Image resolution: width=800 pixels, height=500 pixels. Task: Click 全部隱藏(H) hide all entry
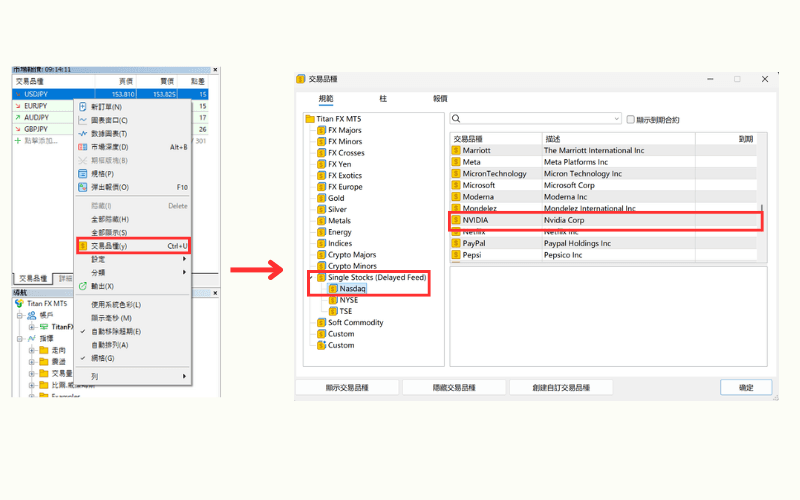coord(133,219)
